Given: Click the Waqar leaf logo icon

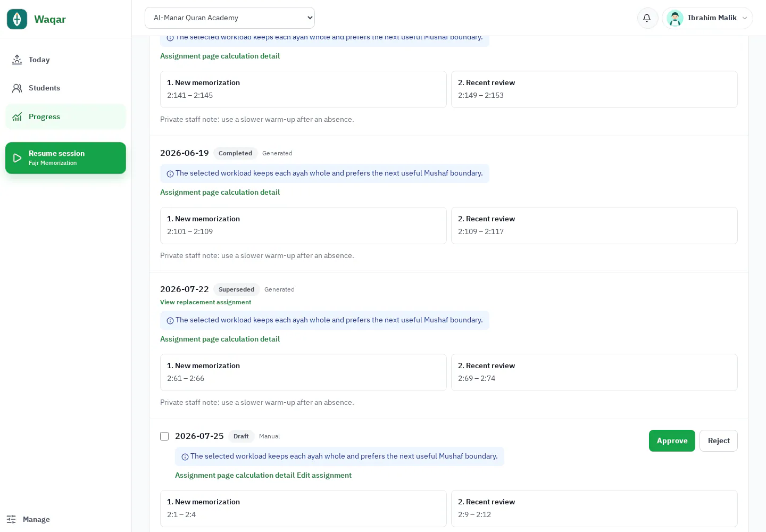Looking at the screenshot, I should pyautogui.click(x=17, y=19).
